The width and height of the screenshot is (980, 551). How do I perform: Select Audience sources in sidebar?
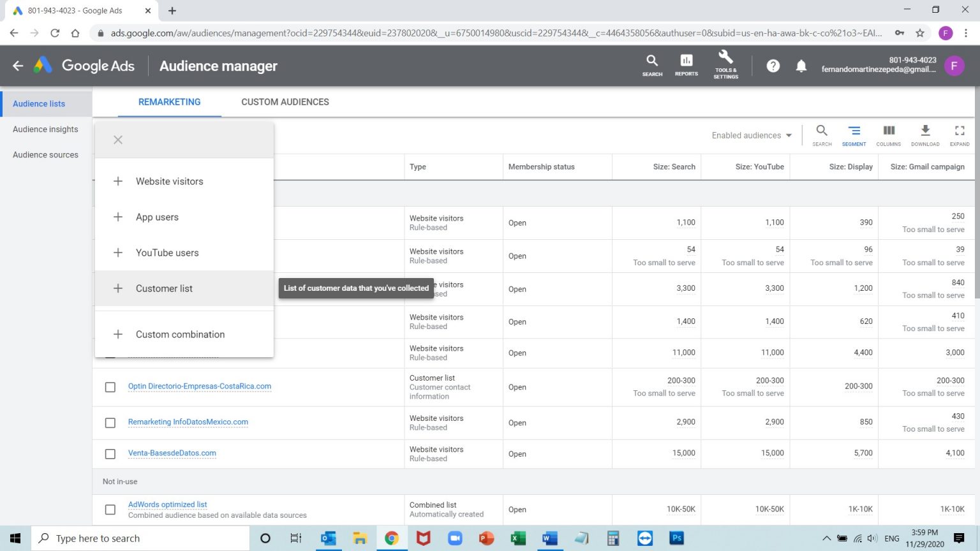click(45, 154)
